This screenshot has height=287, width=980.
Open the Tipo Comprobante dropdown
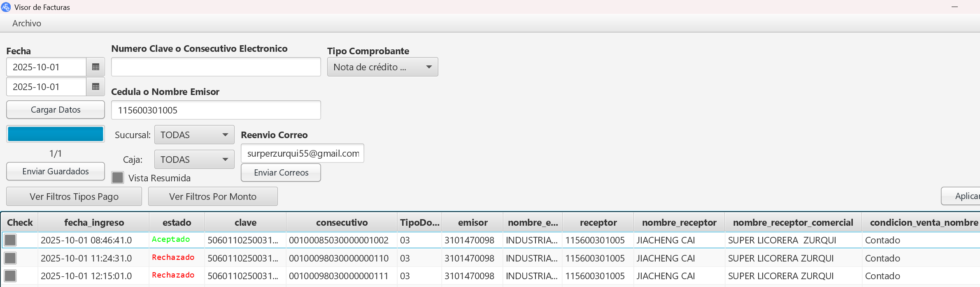pos(382,67)
